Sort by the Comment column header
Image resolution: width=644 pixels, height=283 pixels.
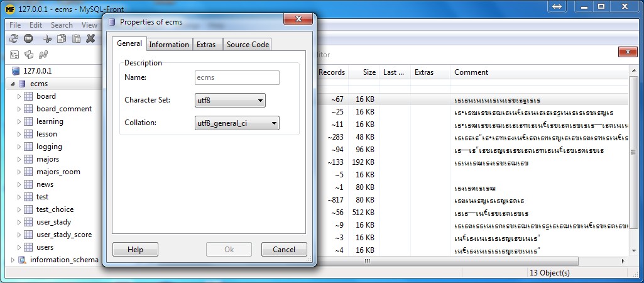pos(539,72)
